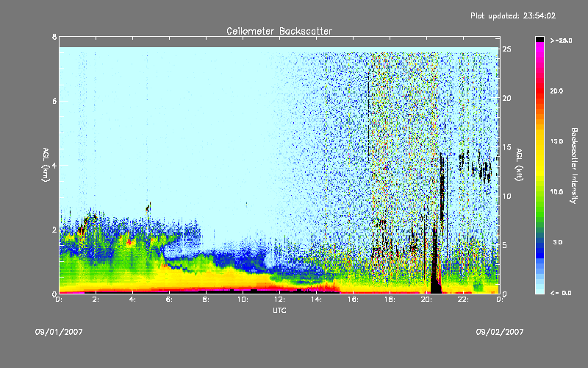Click the 25 kft tick on the right axis
588x368 pixels.
click(x=506, y=49)
